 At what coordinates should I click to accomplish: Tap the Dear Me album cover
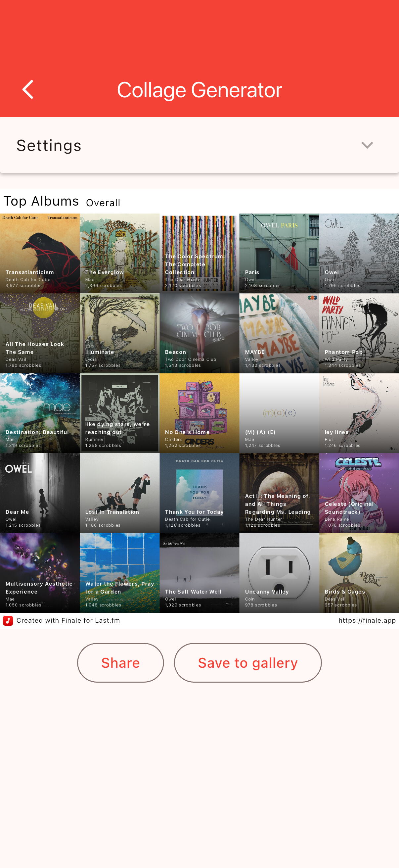click(40, 493)
